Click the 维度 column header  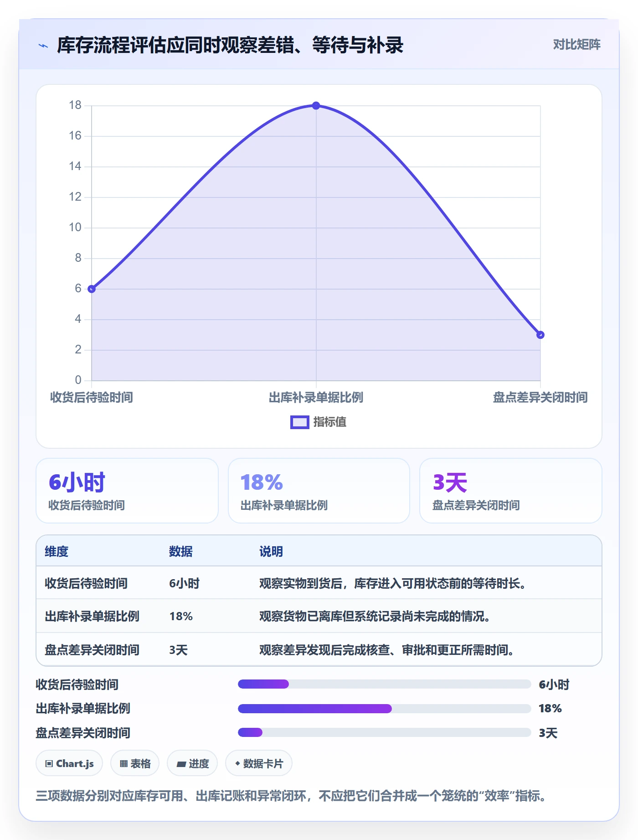click(x=57, y=551)
